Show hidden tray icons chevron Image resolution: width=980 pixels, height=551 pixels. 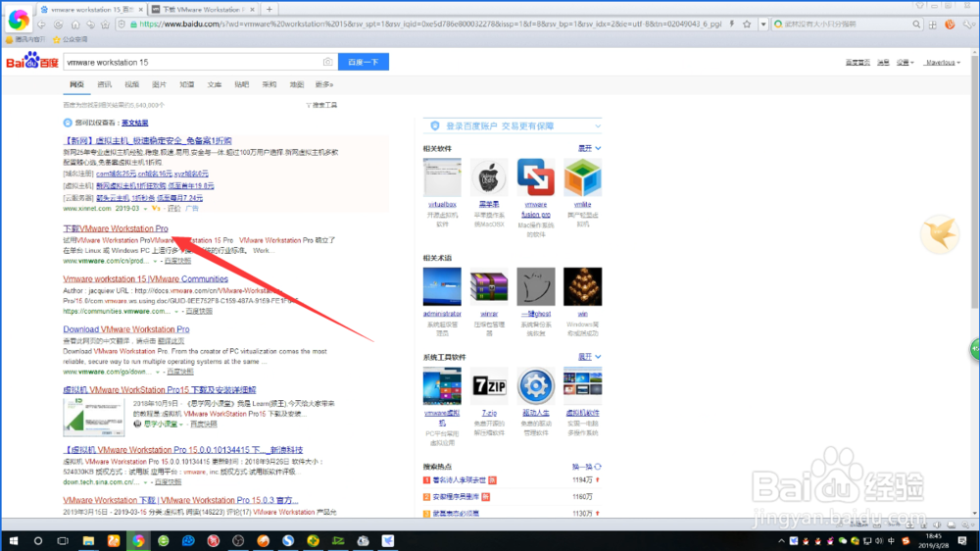(781, 541)
